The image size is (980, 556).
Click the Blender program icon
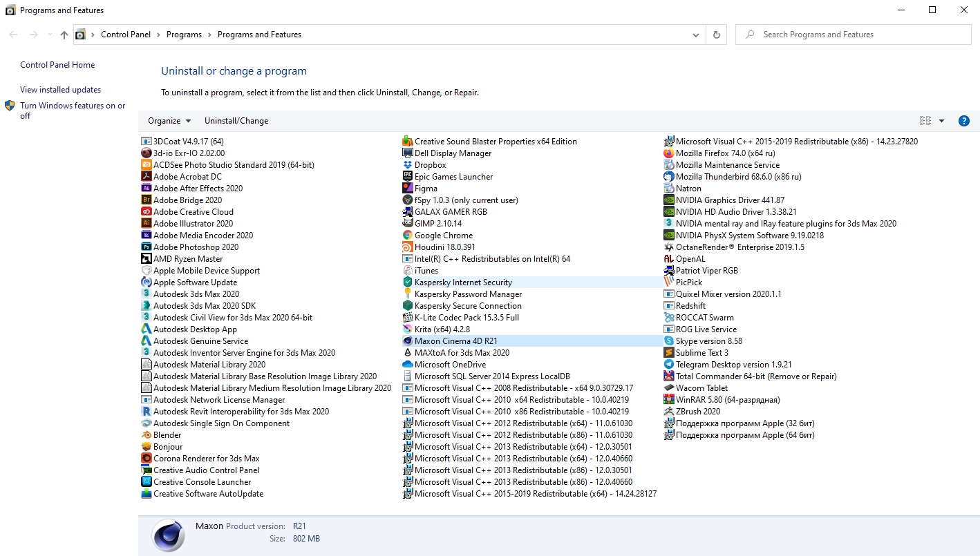(146, 435)
